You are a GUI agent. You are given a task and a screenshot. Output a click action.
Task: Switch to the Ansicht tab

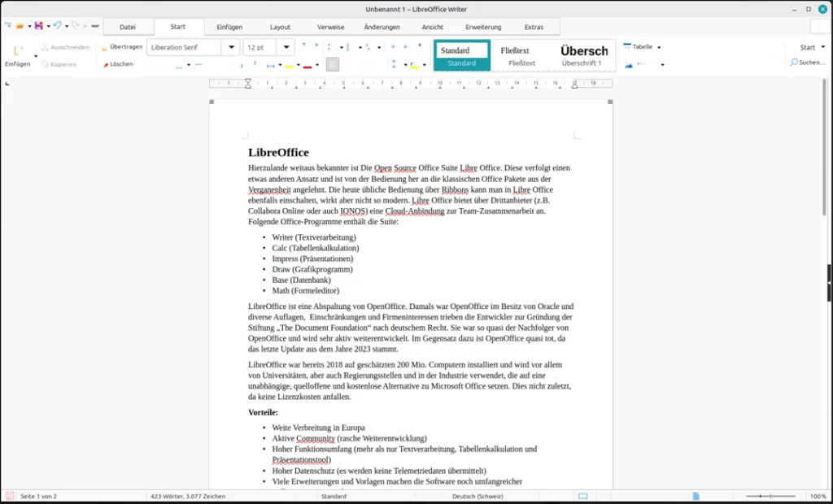coord(433,27)
